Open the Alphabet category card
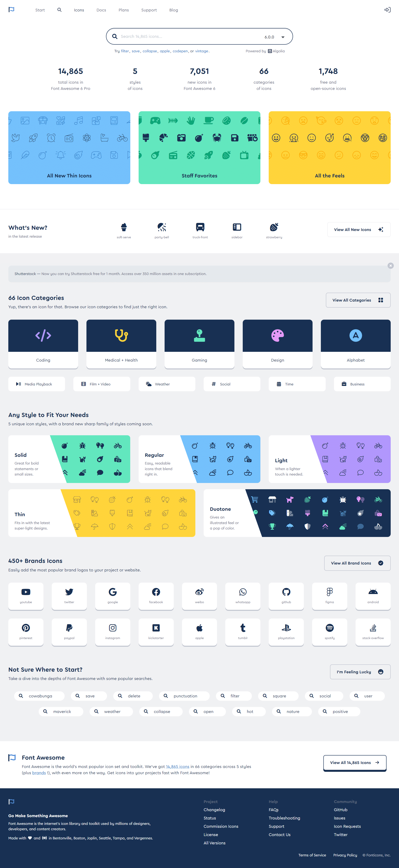 (356, 344)
